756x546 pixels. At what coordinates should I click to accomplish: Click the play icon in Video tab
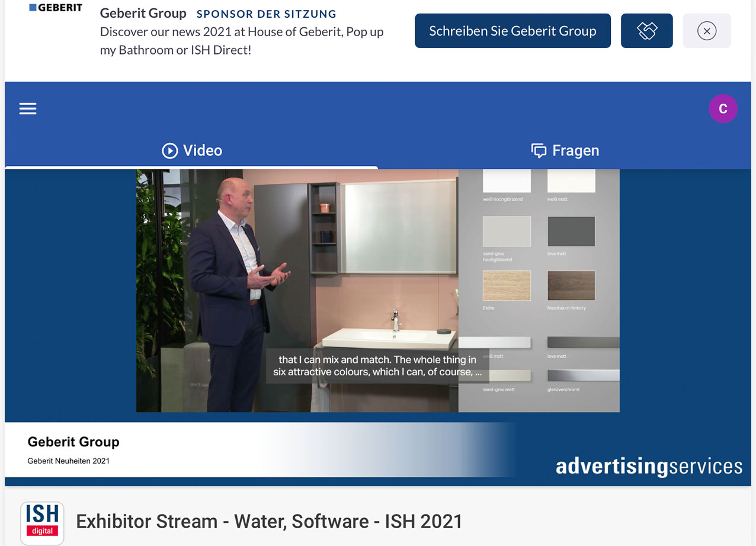170,151
